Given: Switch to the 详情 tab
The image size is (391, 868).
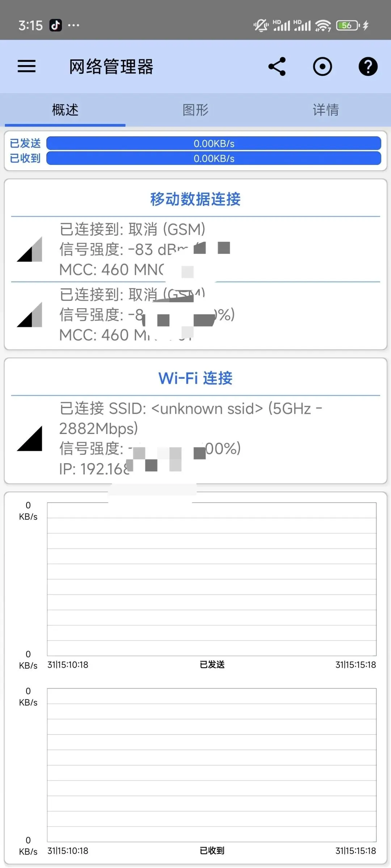Looking at the screenshot, I should (326, 110).
